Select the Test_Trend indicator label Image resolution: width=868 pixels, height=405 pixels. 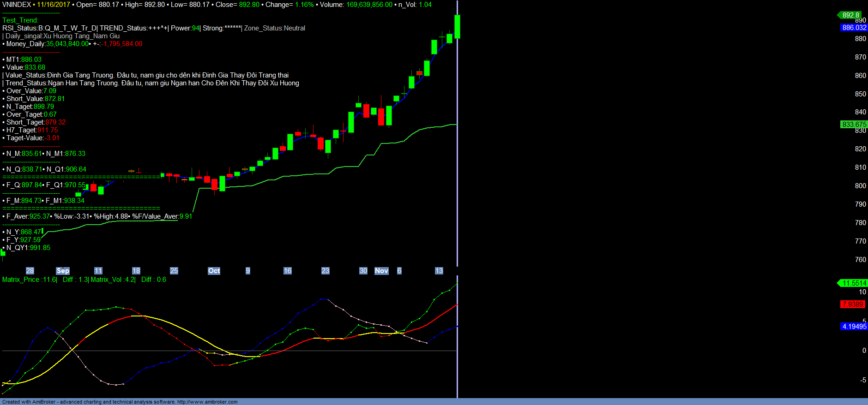pyautogui.click(x=20, y=20)
